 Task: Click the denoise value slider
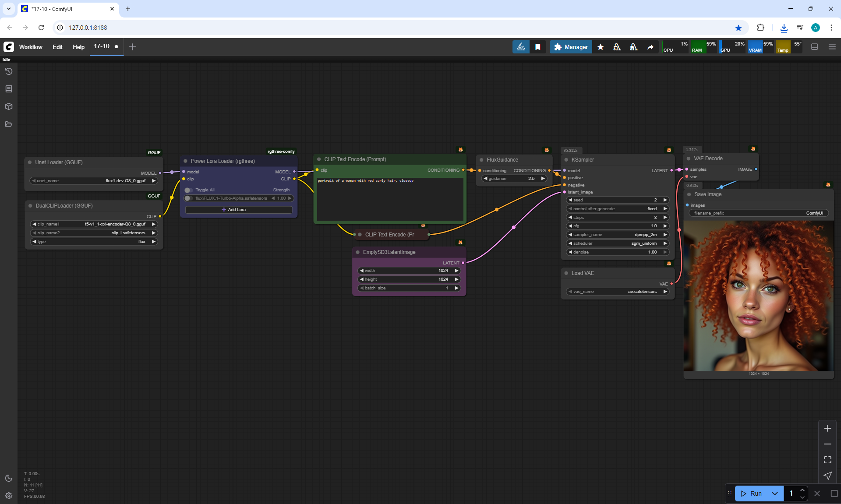click(618, 252)
